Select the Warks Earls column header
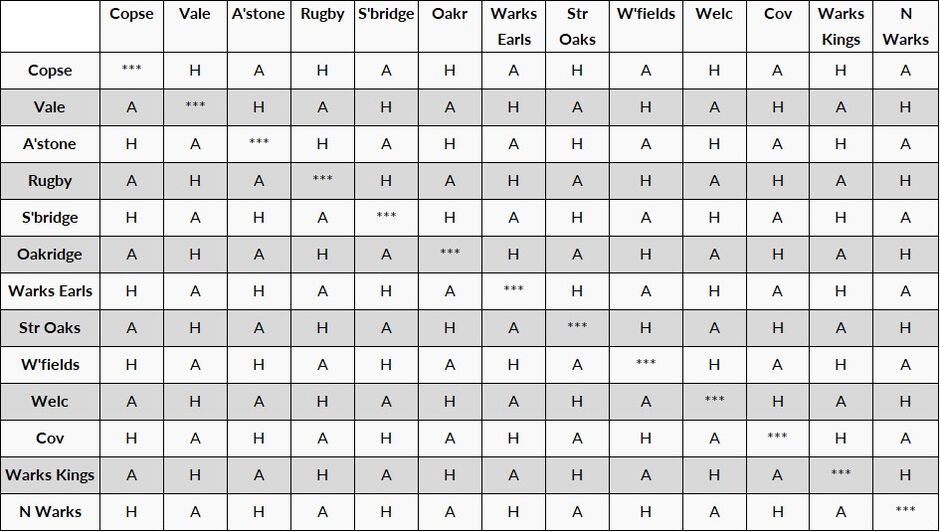Screen dimensions: 940x532 click(514, 26)
